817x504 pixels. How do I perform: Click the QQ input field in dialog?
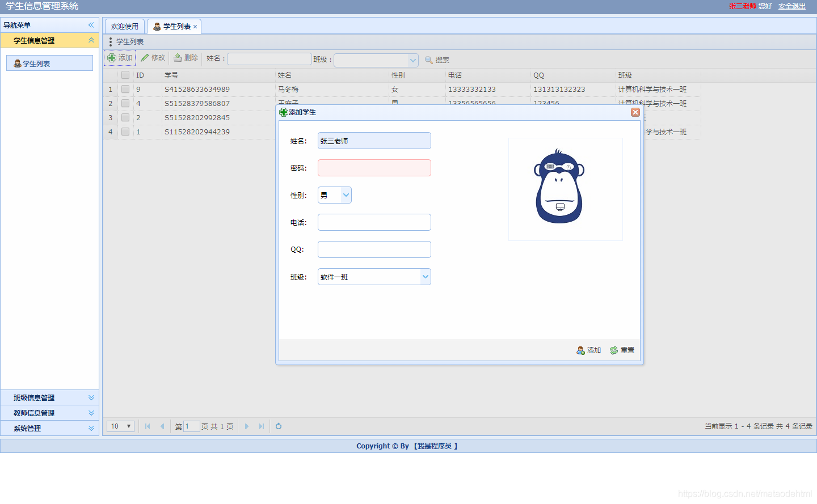[374, 249]
